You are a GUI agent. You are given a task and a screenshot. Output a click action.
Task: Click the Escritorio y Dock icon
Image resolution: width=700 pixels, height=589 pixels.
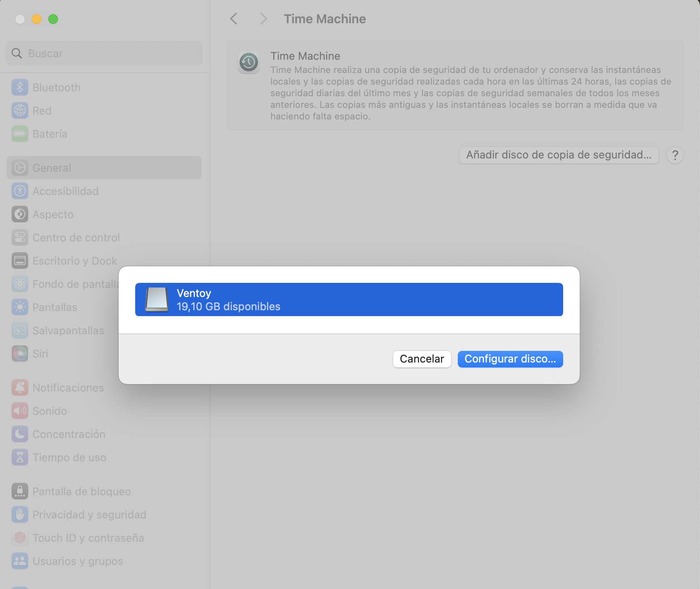point(20,261)
